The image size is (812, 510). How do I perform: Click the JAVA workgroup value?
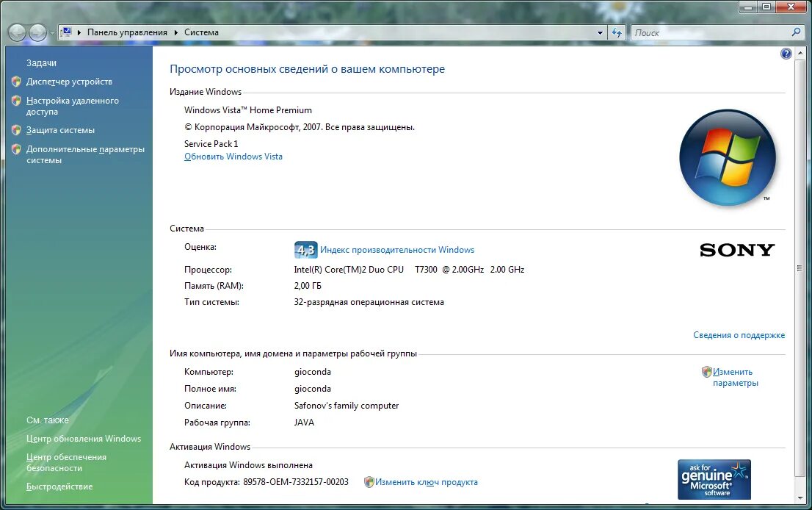pos(304,423)
